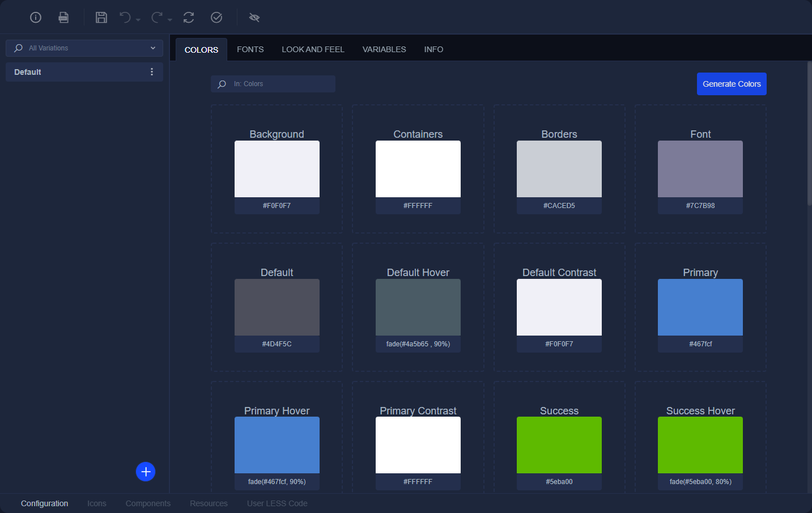Click the info icon in the toolbar
The image size is (812, 513).
[x=36, y=18]
